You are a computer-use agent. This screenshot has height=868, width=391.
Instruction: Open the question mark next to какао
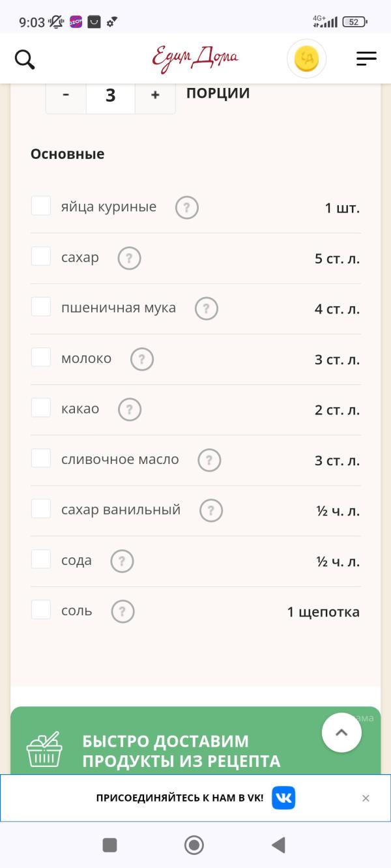(x=130, y=409)
